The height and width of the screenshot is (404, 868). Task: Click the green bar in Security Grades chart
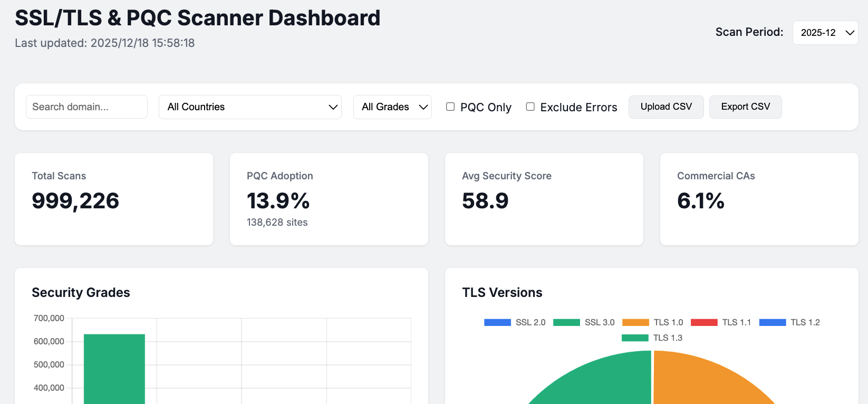pos(114,369)
